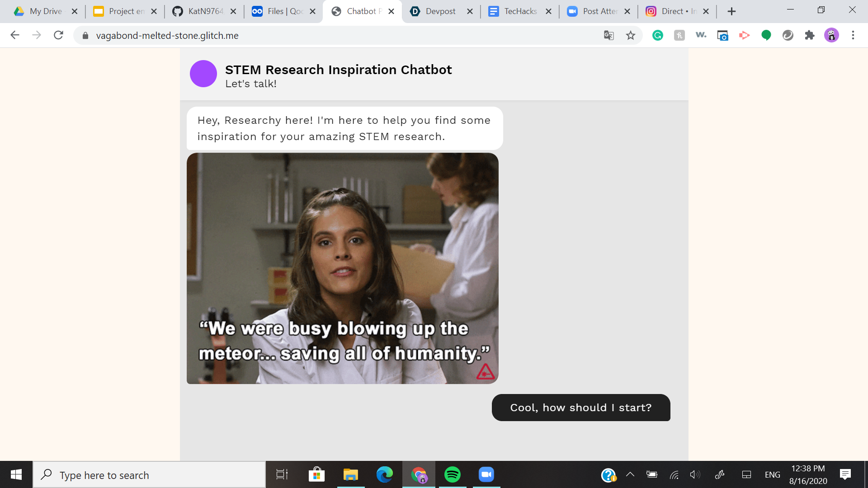
Task: Click the Grammarly extension icon
Action: pos(657,35)
